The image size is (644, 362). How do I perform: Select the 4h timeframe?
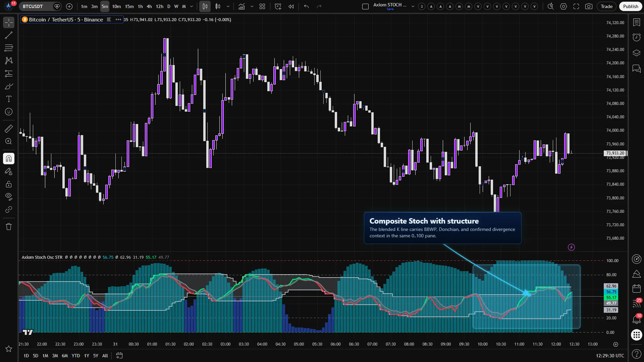point(149,6)
